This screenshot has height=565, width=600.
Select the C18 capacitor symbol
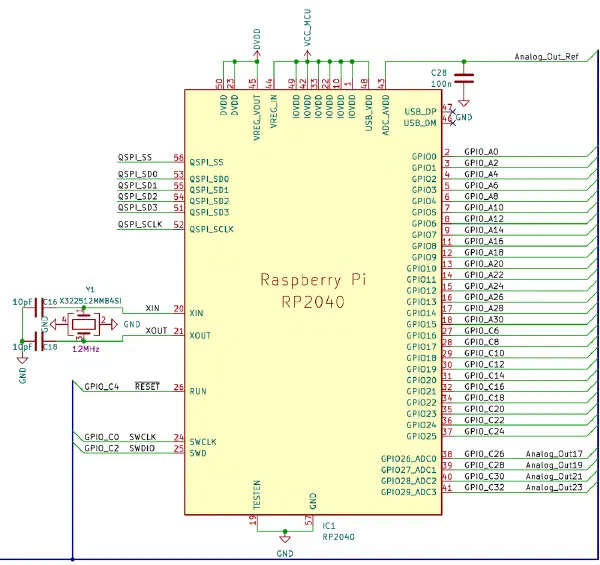tap(39, 341)
